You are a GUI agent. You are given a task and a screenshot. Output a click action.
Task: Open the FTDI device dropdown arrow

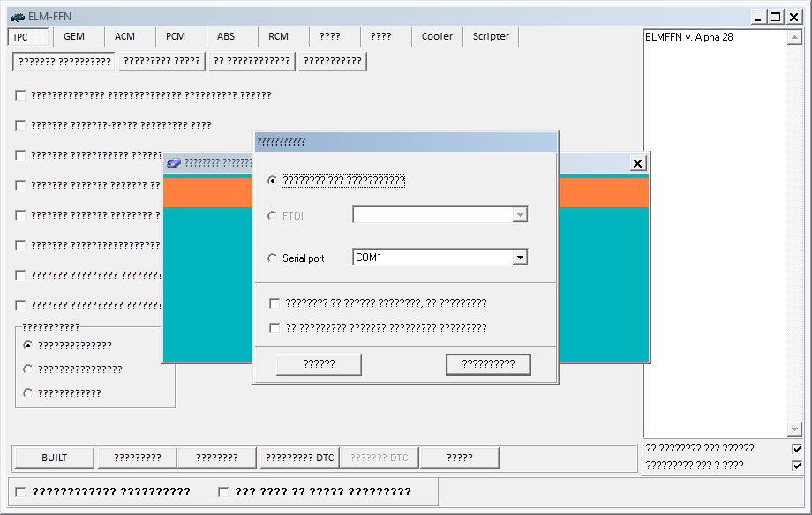point(520,215)
